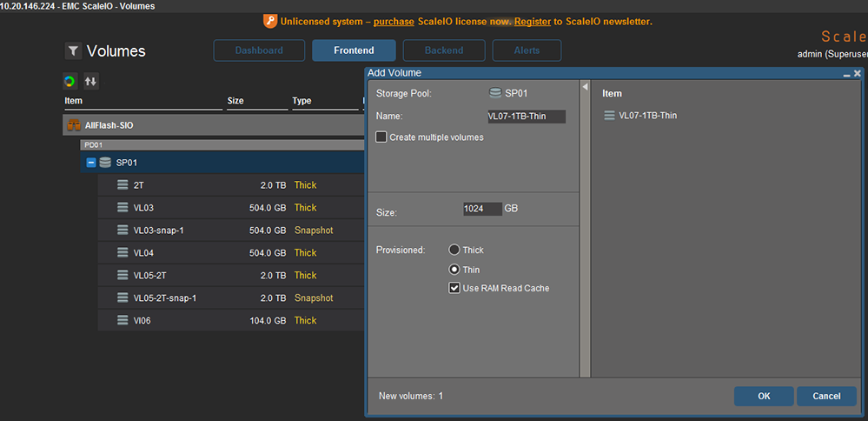
Task: Follow the Register newsletter link
Action: 533,22
